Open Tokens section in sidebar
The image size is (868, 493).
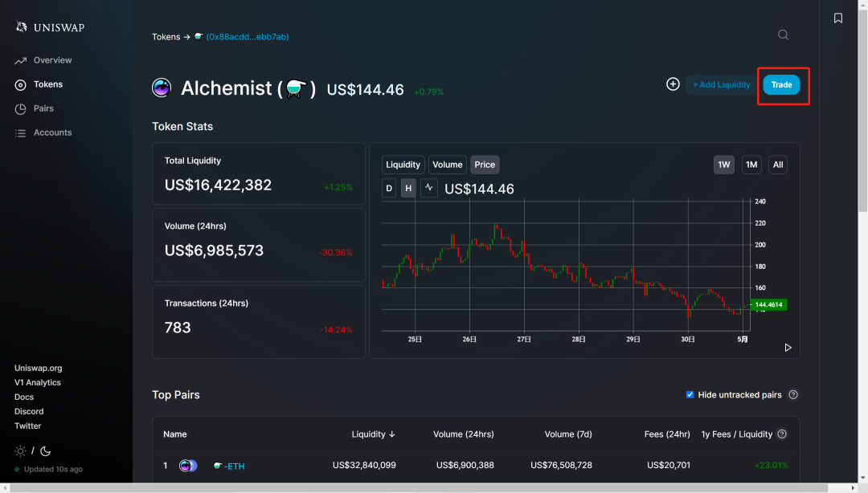coord(48,84)
